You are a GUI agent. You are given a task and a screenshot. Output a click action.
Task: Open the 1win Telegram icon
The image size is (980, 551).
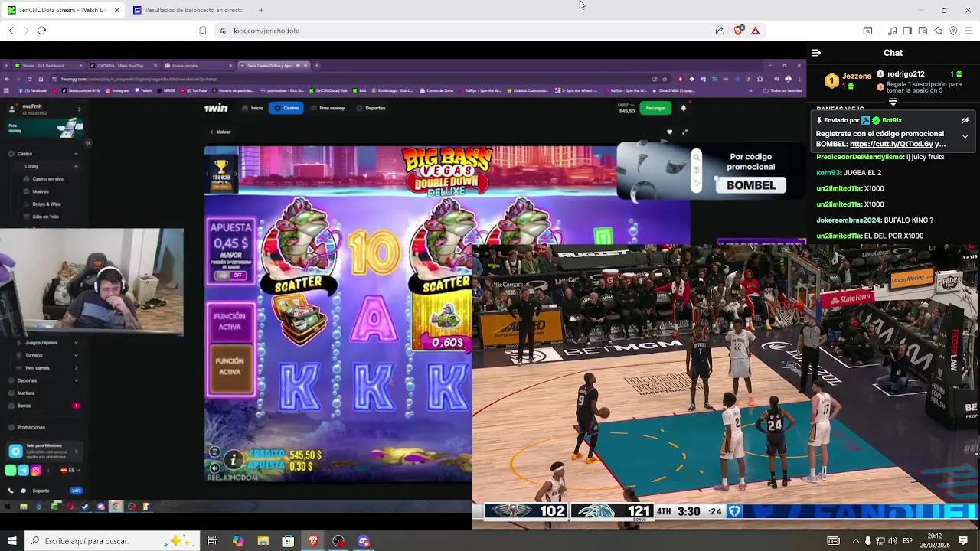pyautogui.click(x=23, y=471)
